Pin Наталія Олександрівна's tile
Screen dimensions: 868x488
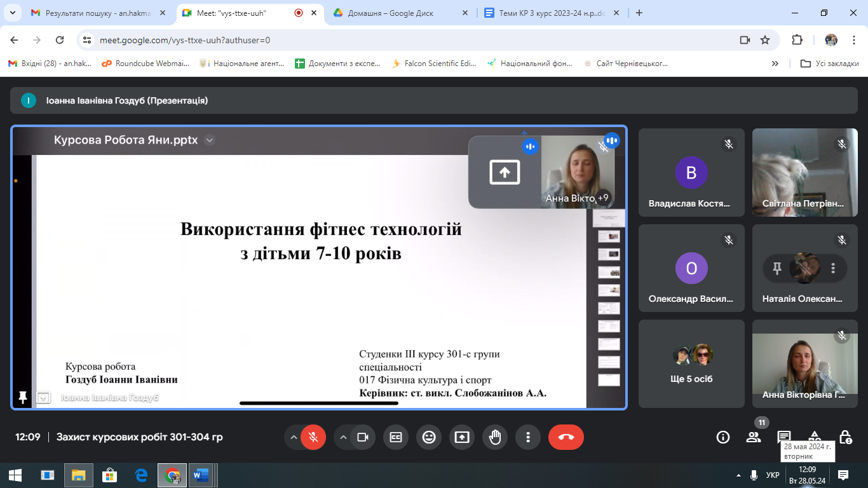point(776,268)
